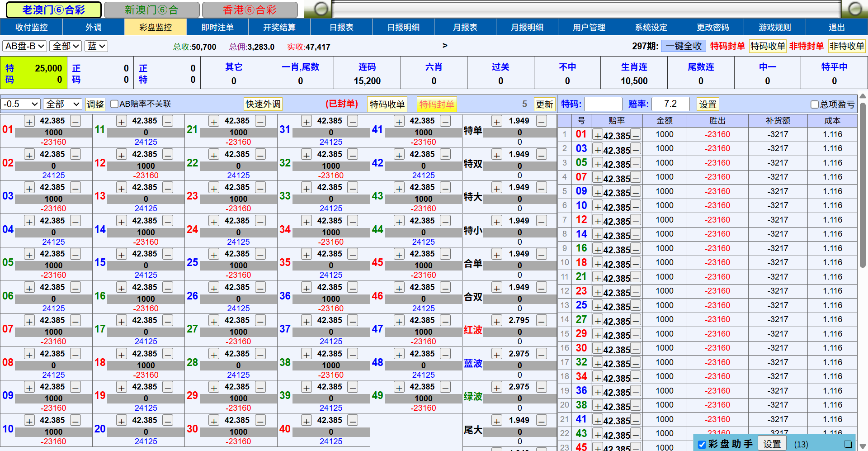Click plus icon in row 1 of right table
868x451 pixels.
tap(598, 135)
